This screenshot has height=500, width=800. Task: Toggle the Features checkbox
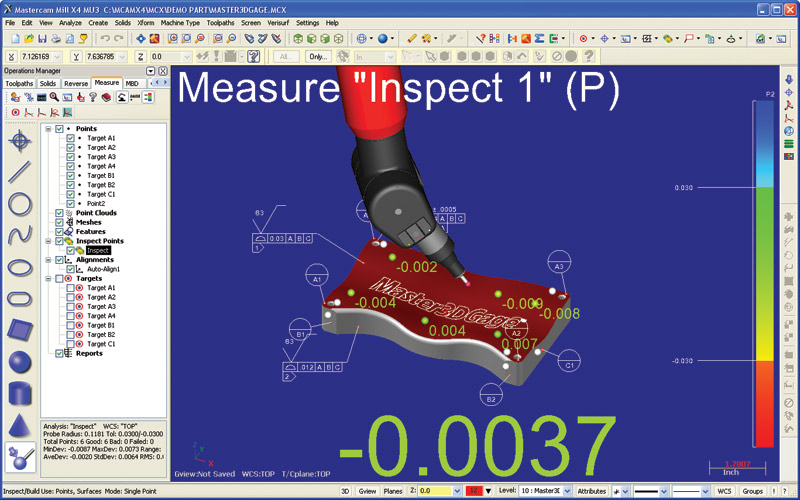tap(60, 232)
